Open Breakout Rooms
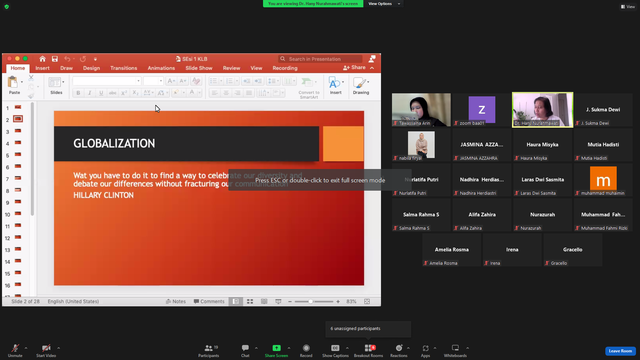This screenshot has height=360, width=640. 368,350
